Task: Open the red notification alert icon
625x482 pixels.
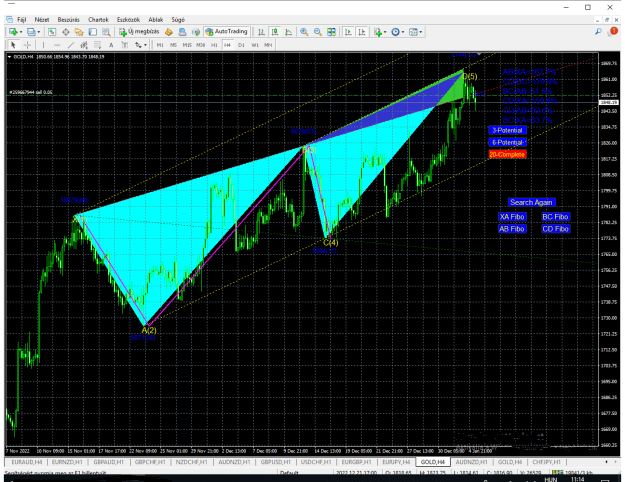Action: point(613,31)
